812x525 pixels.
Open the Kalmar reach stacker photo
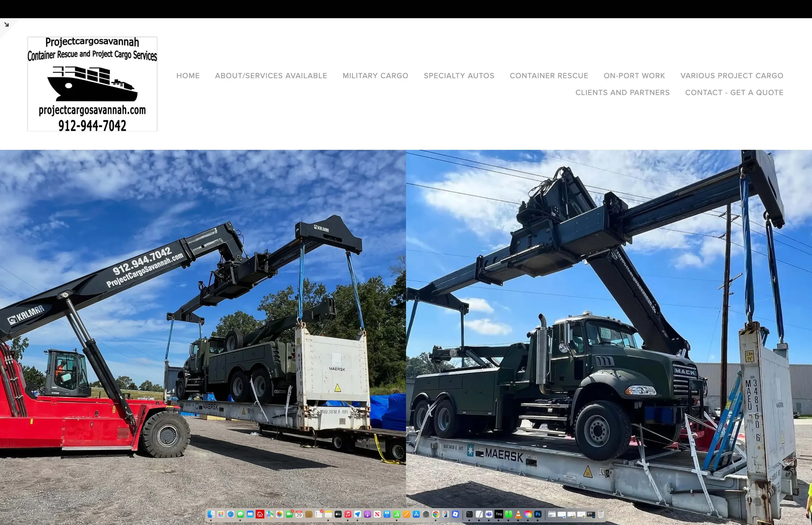203,327
